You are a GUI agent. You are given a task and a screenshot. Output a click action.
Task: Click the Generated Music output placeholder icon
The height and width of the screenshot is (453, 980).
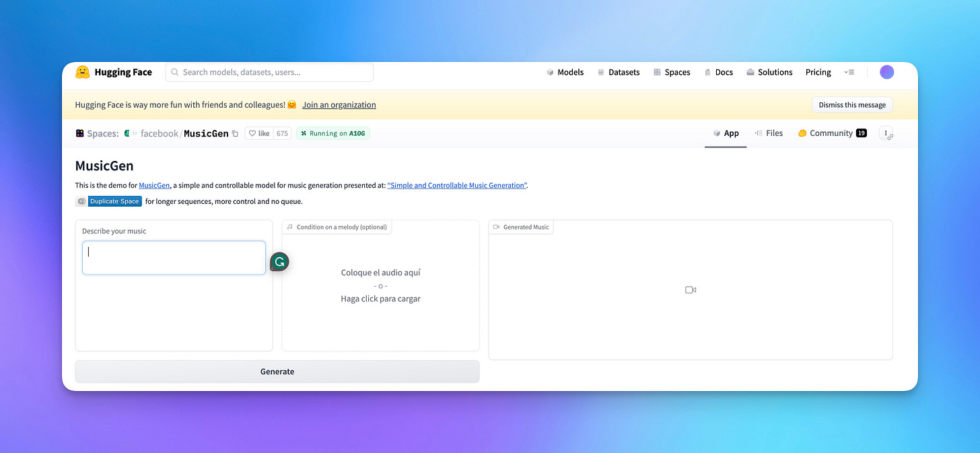(x=691, y=289)
